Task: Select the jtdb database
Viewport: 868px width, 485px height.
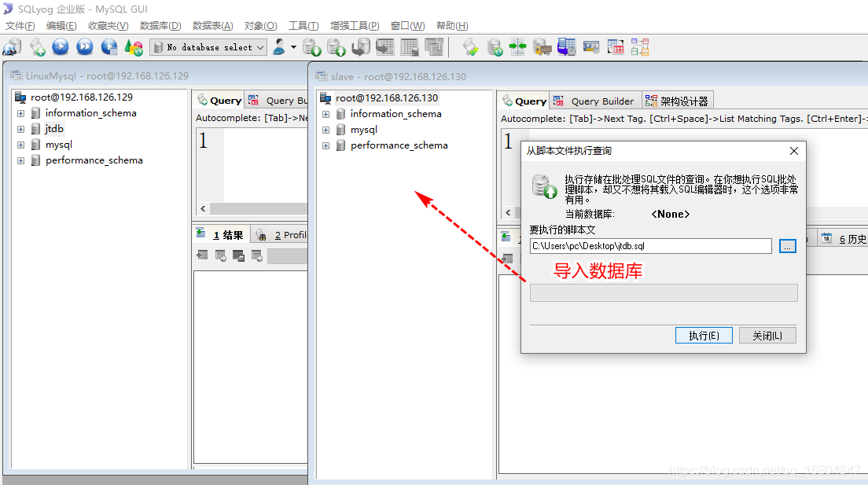Action: click(54, 128)
